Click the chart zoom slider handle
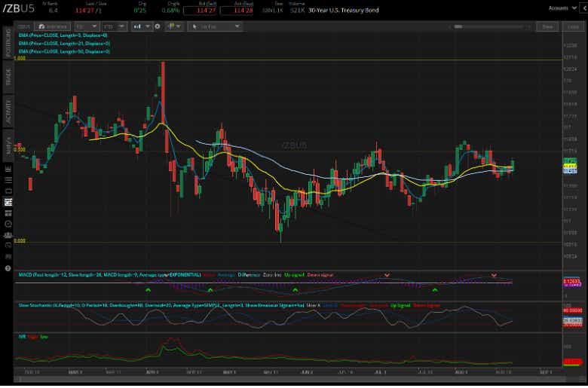Viewport: 588px width, 388px height. pyautogui.click(x=458, y=26)
